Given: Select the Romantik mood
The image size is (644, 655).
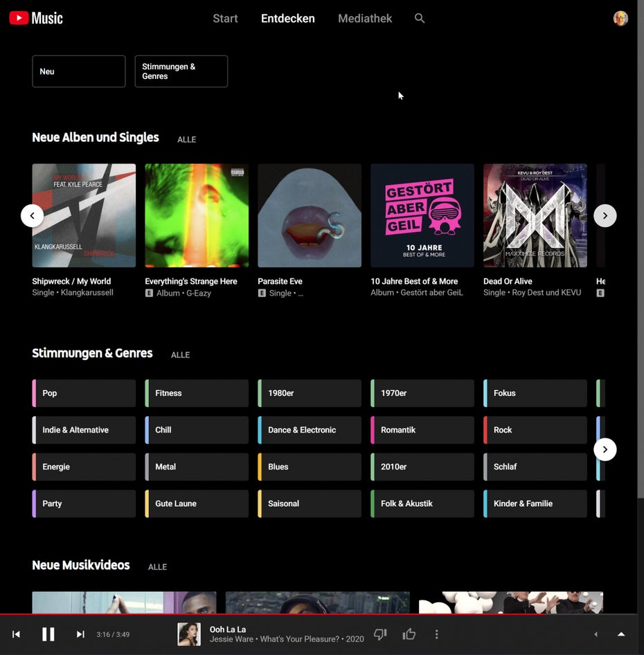Looking at the screenshot, I should coord(422,430).
